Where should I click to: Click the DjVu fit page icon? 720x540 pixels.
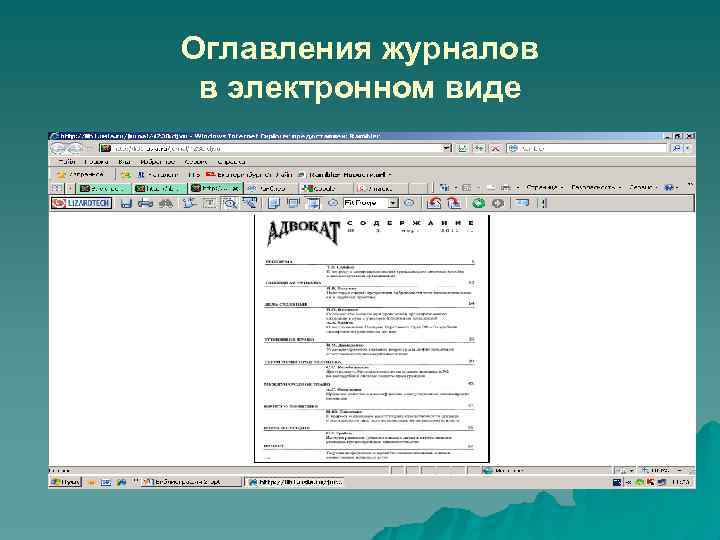[x=313, y=203]
